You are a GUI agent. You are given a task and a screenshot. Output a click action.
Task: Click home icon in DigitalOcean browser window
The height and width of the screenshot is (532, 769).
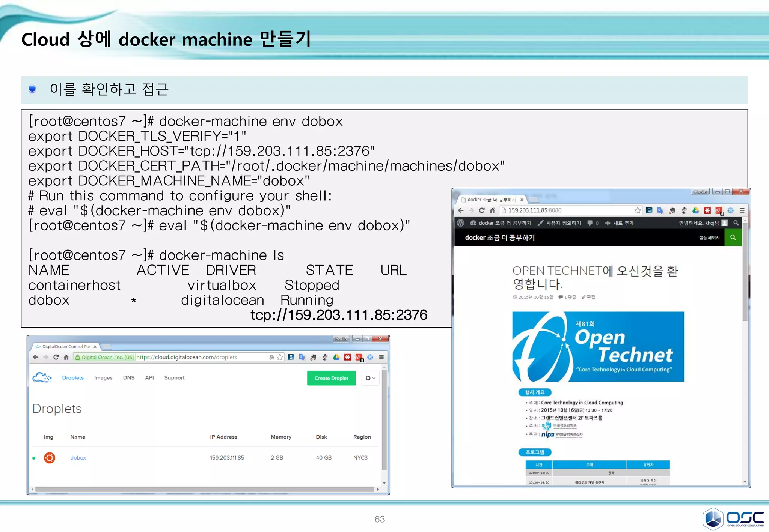click(x=66, y=357)
